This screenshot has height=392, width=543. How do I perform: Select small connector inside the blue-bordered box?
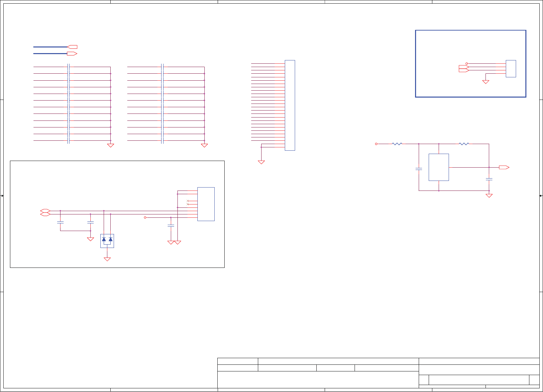(511, 69)
